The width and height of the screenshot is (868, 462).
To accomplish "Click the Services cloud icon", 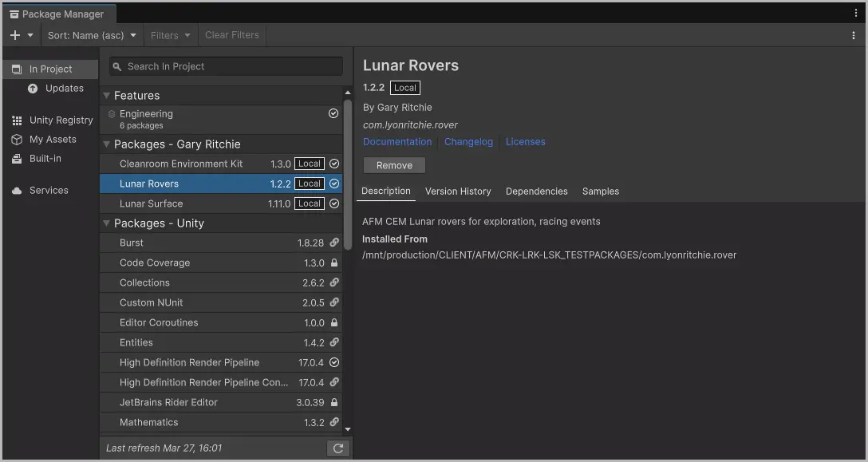I will 18,190.
